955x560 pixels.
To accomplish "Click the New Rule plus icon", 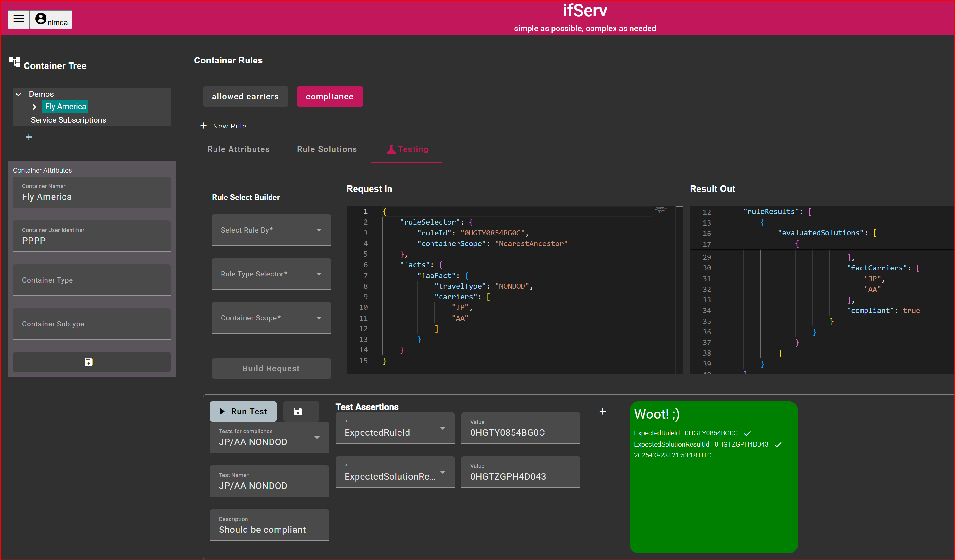I will tap(204, 126).
